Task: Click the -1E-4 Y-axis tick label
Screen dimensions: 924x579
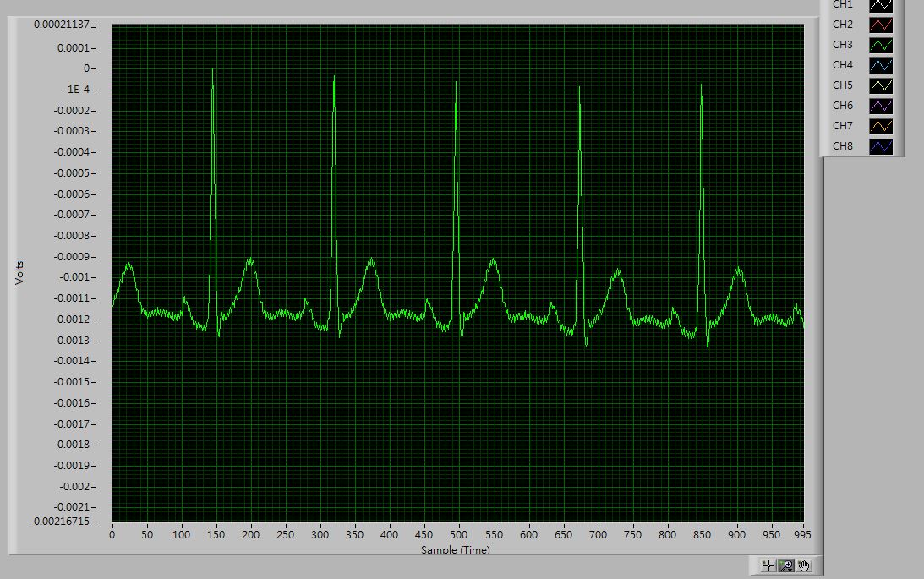Action: click(77, 90)
